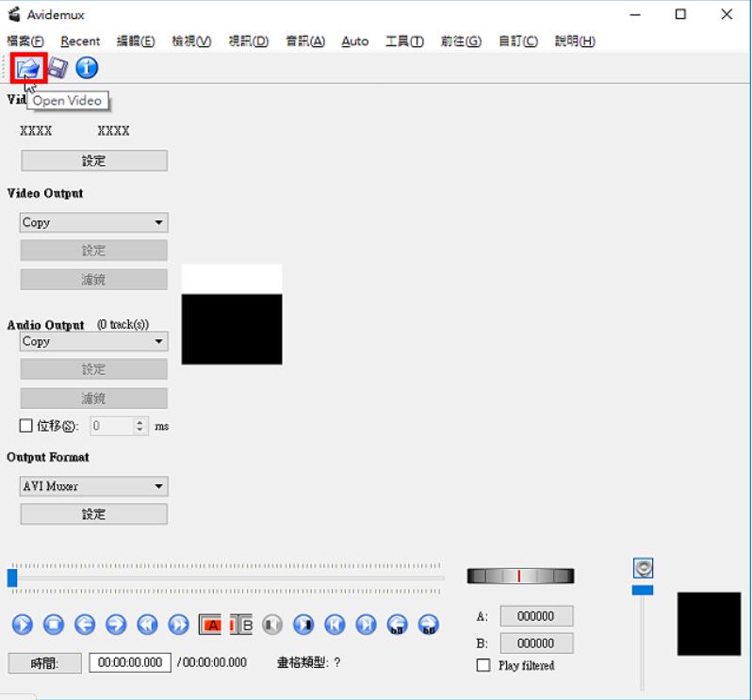Open the Video Output codec dropdown
This screenshot has height=700, width=752.
94,222
